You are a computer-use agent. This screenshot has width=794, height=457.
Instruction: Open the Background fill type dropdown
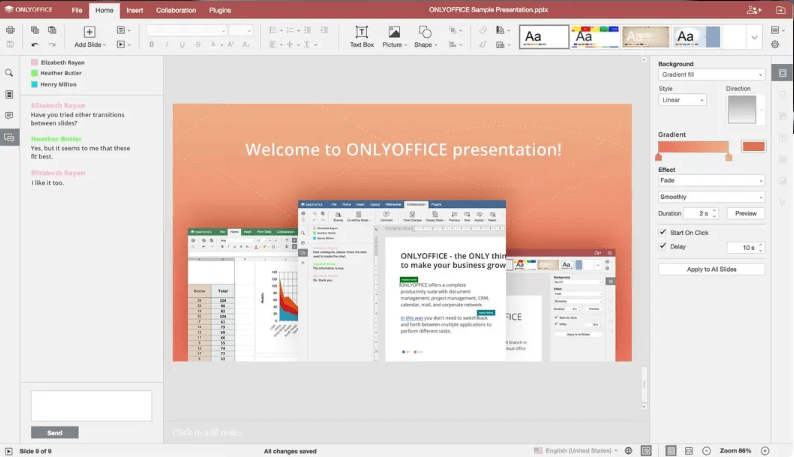pos(711,75)
